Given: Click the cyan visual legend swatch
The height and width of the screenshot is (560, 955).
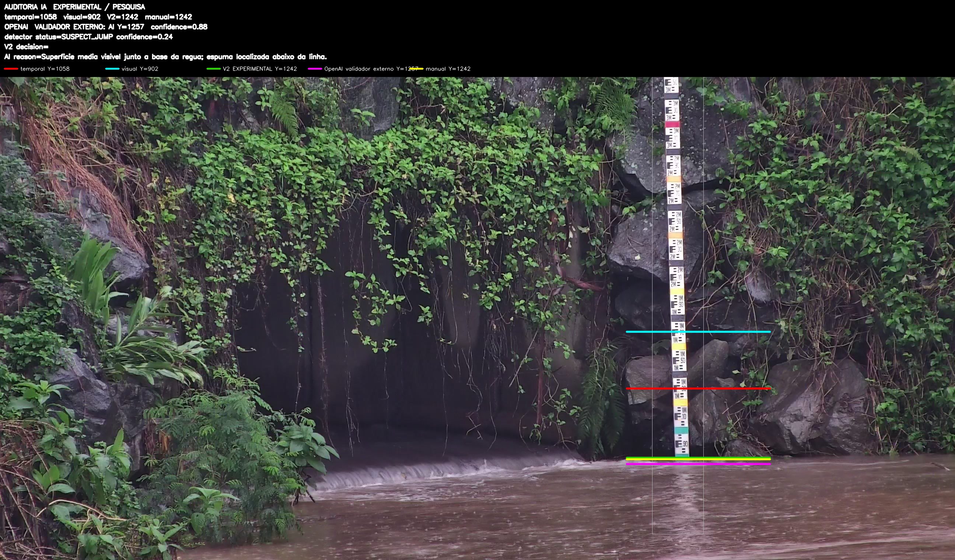Looking at the screenshot, I should (112, 69).
